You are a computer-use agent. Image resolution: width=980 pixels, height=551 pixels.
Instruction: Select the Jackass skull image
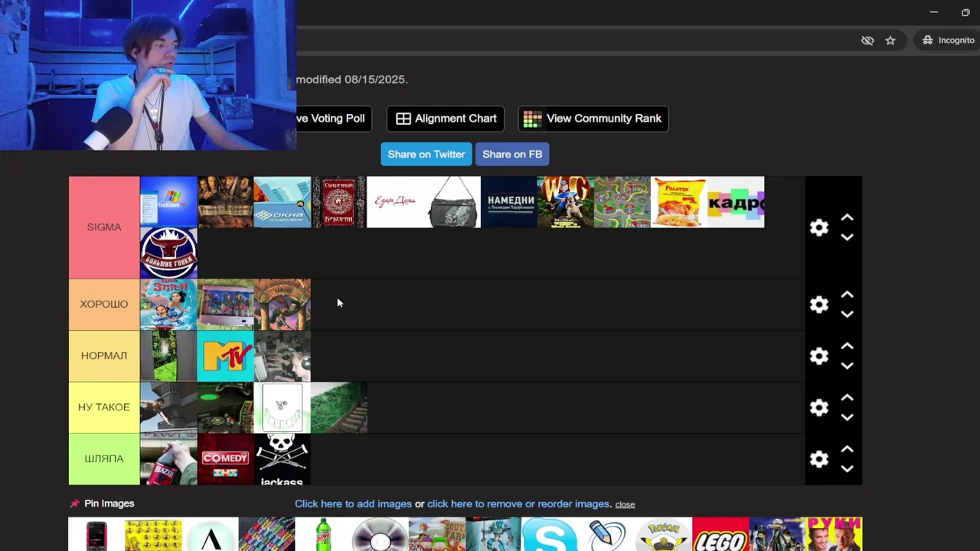(283, 459)
